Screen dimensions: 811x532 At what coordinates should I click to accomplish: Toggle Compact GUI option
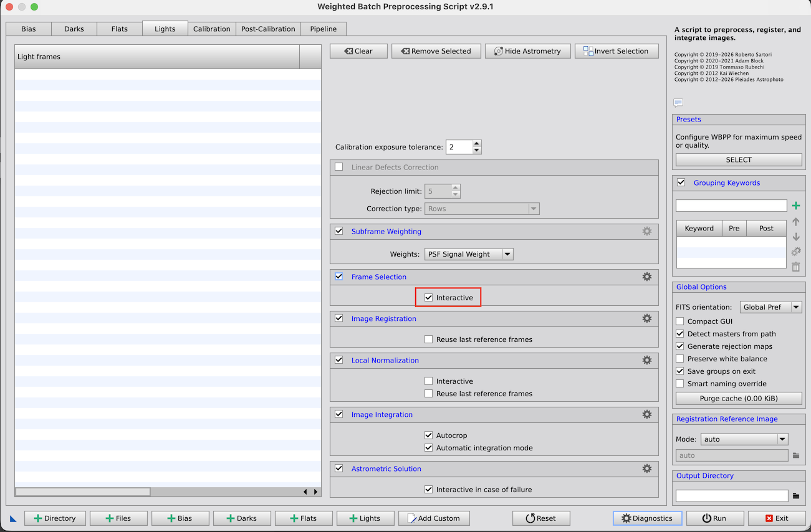pyautogui.click(x=680, y=321)
